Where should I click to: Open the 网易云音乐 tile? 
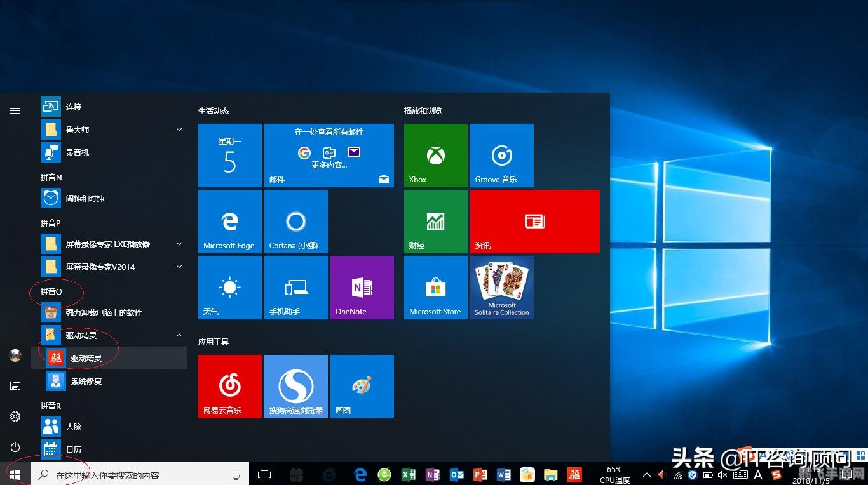[230, 387]
